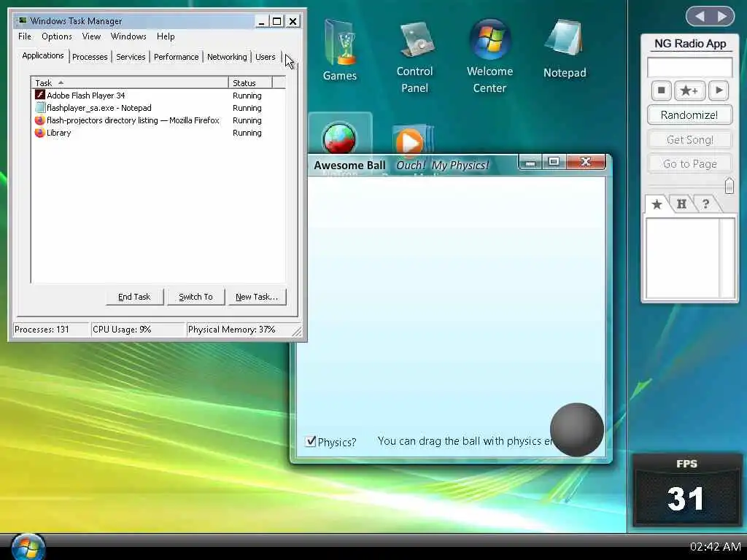Switch to the Users tab
747x560 pixels.
pos(265,57)
